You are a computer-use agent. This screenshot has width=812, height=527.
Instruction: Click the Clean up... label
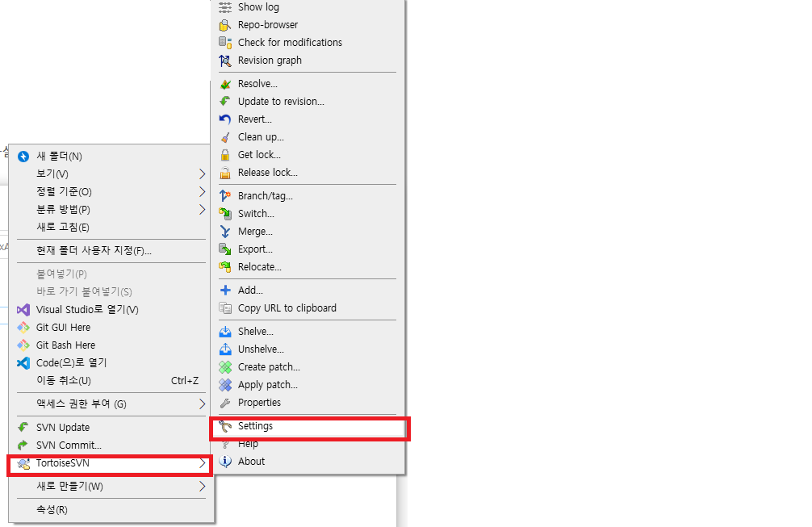tap(261, 137)
